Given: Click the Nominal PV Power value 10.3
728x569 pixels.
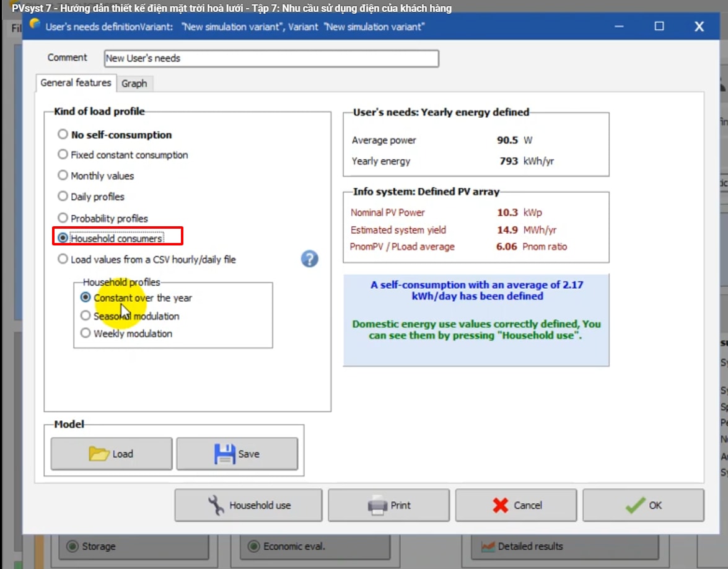Looking at the screenshot, I should [x=507, y=212].
